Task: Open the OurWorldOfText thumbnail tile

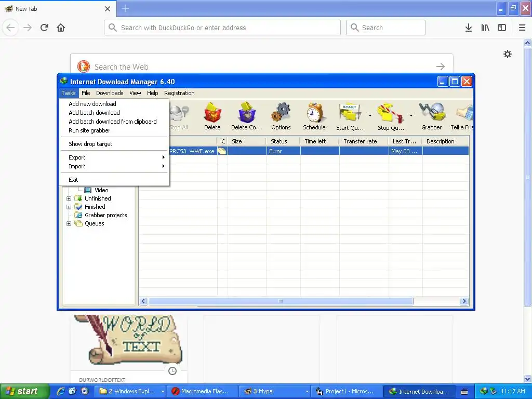Action: [129, 350]
